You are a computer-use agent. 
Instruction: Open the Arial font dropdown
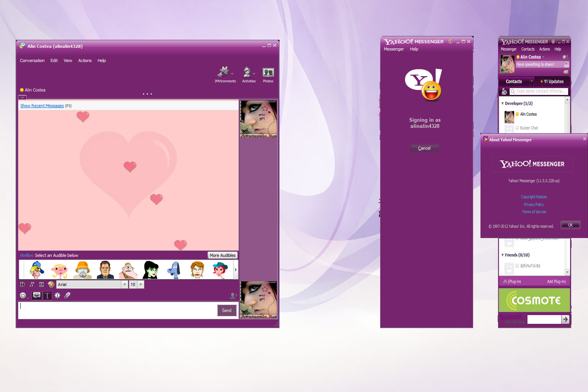[124, 284]
